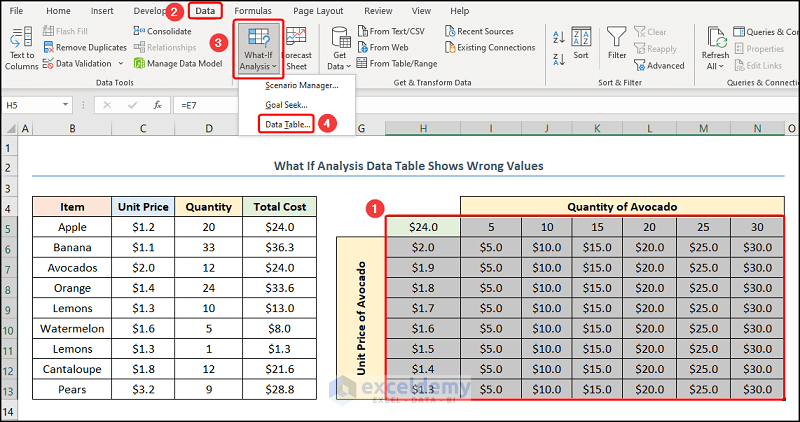
Task: Select Scenario Manager menu entry
Action: (301, 85)
